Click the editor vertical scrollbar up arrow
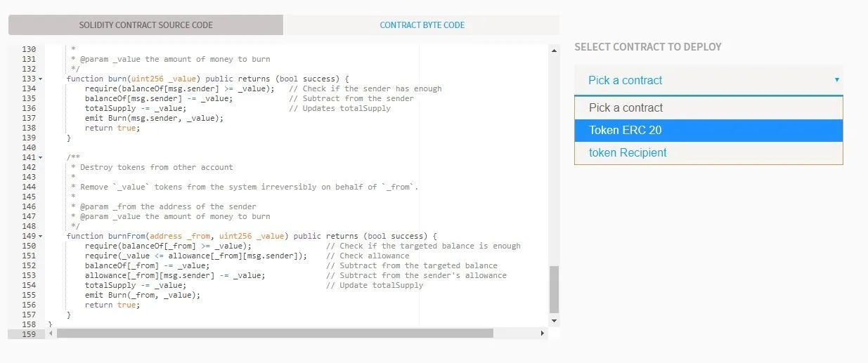Viewport: 868px width, 363px height. [554, 50]
